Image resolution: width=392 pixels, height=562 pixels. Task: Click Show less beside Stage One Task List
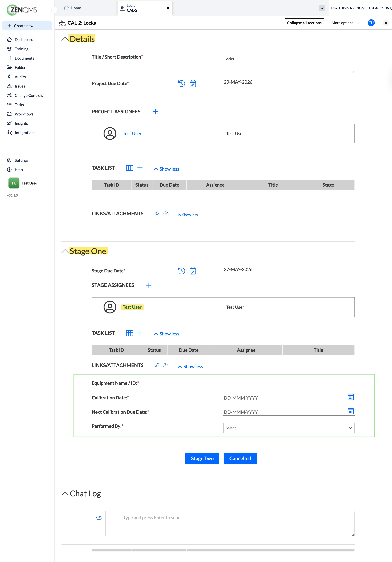167,334
